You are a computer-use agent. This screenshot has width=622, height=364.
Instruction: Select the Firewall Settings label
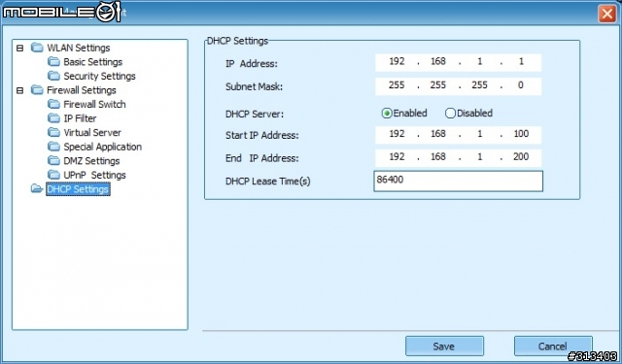[82, 90]
